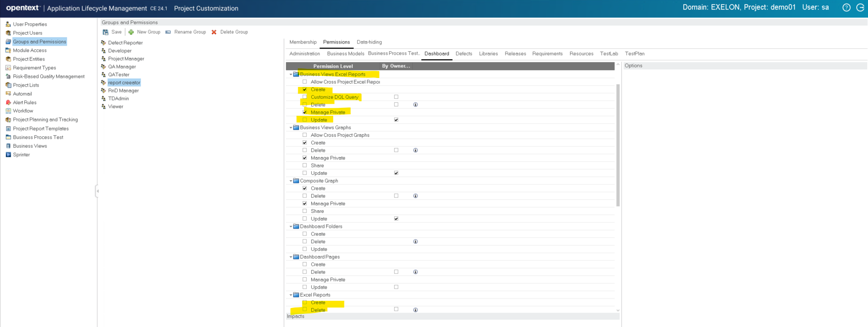The height and width of the screenshot is (327, 868).
Task: Open the Data-hiding tab
Action: [x=369, y=42]
